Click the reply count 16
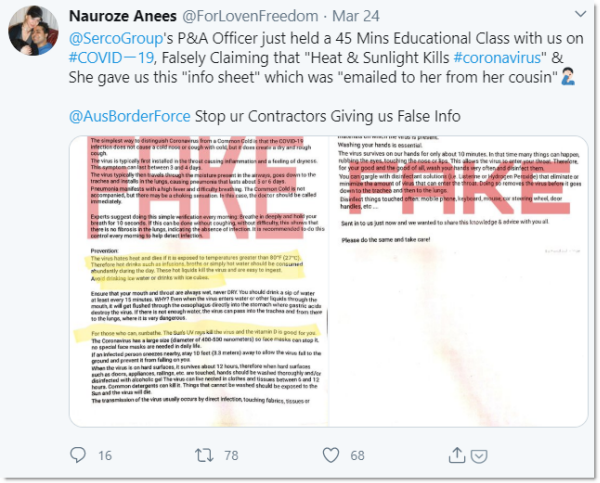This screenshot has width=600, height=483. point(105,455)
